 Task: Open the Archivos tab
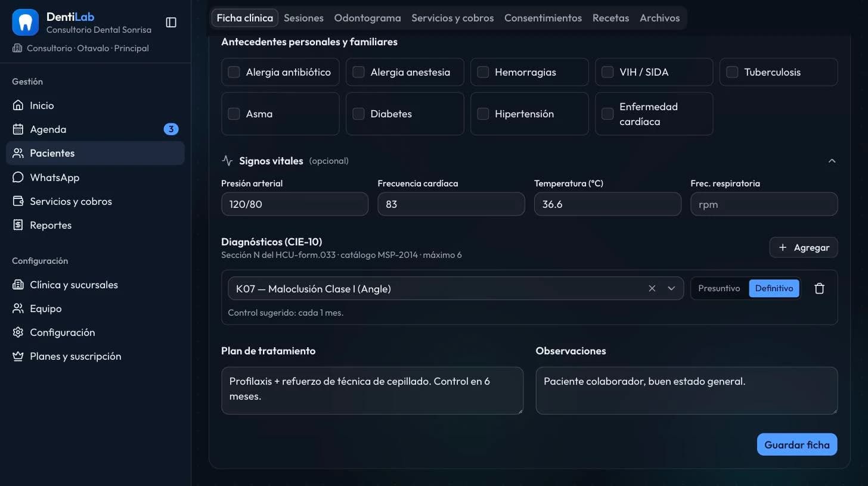pos(660,18)
